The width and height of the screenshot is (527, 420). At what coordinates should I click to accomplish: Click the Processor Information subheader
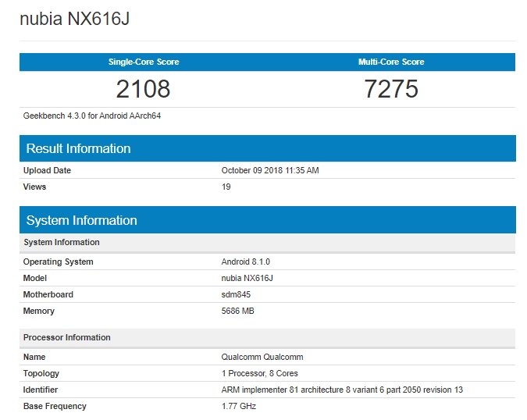(x=268, y=337)
